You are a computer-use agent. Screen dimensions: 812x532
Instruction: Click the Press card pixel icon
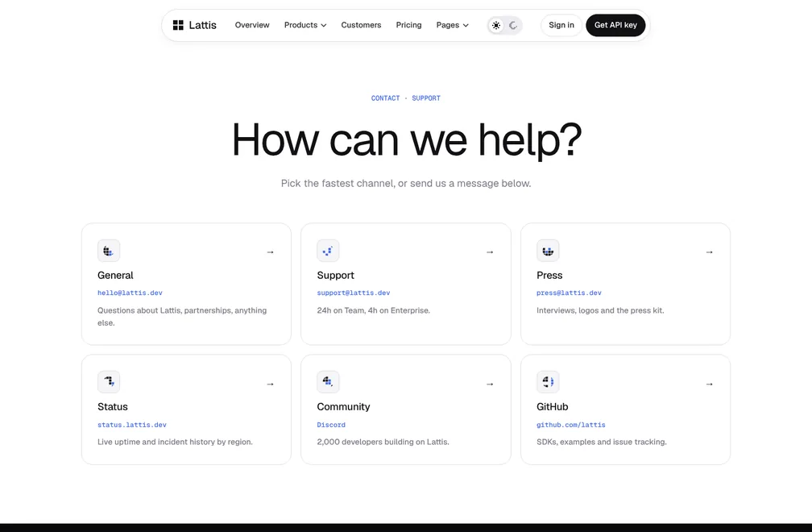click(548, 251)
